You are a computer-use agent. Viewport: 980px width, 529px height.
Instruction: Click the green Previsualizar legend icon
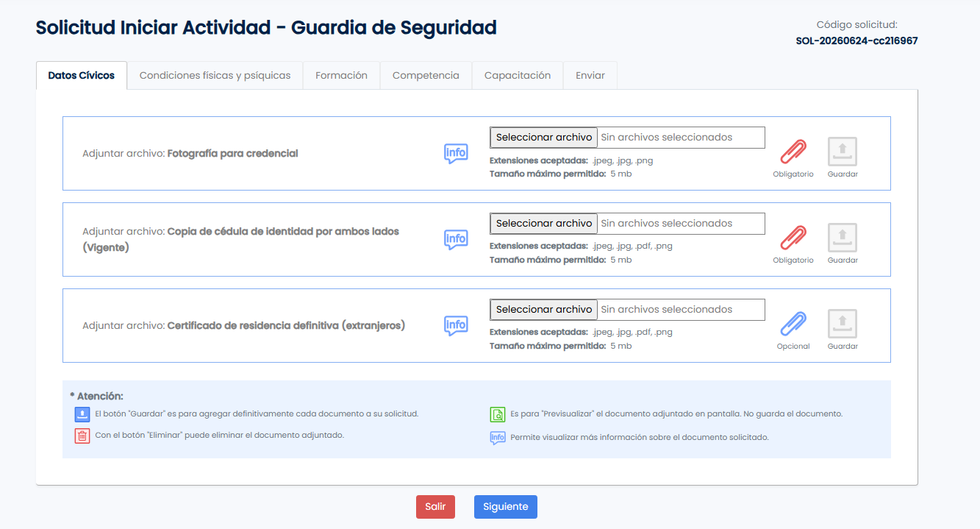coord(498,414)
